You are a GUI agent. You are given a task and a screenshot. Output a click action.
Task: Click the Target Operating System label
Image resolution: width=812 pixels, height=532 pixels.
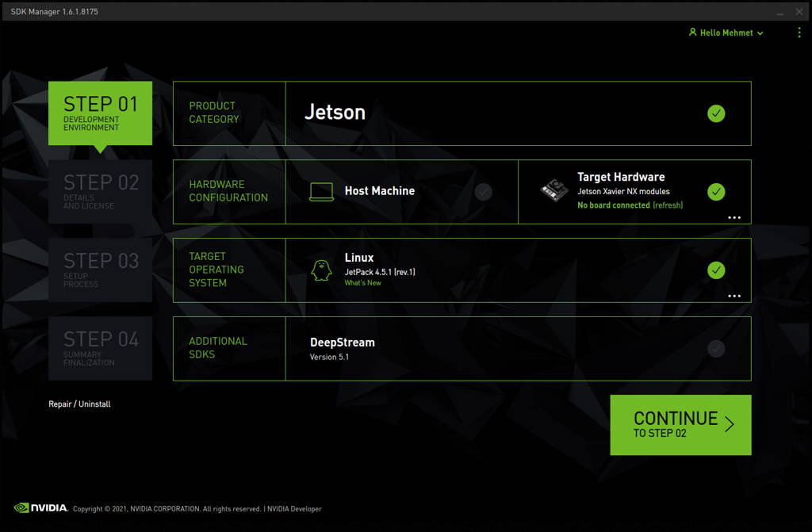tap(216, 270)
